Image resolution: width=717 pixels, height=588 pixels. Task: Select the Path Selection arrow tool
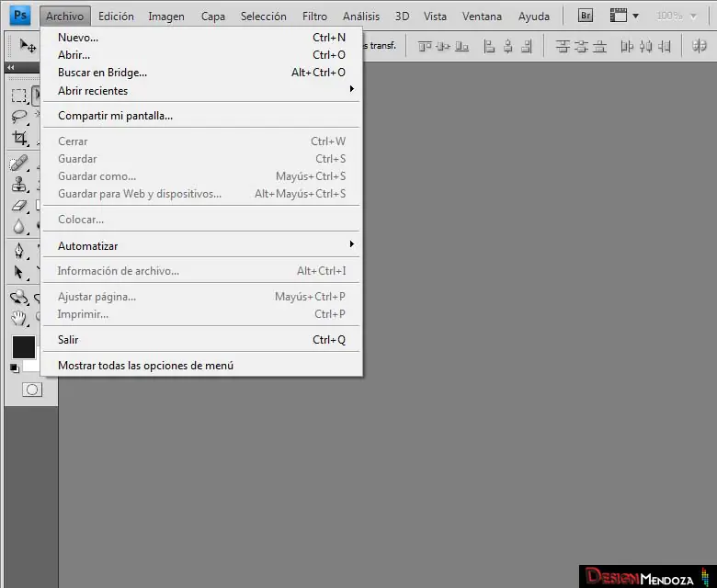point(18,272)
